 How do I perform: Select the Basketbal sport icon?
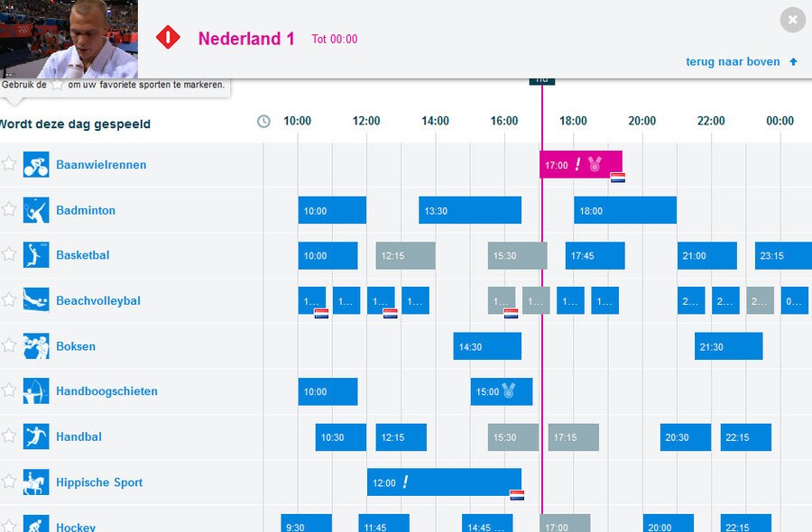(x=36, y=255)
